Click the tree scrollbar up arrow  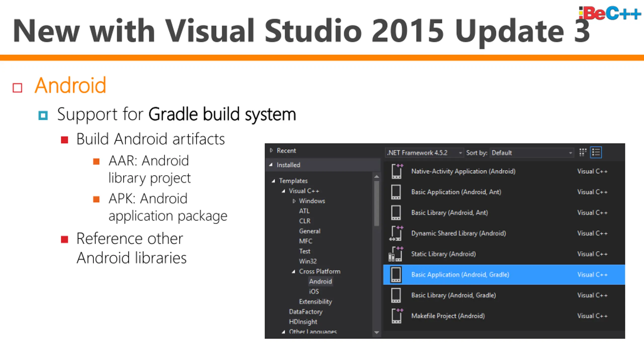[x=377, y=177]
